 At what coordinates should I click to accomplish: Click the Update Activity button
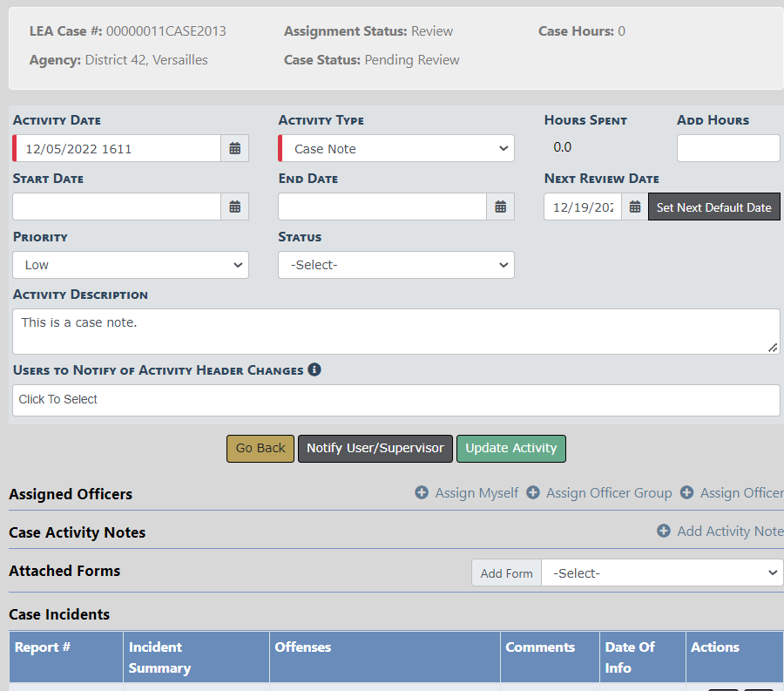(x=511, y=448)
